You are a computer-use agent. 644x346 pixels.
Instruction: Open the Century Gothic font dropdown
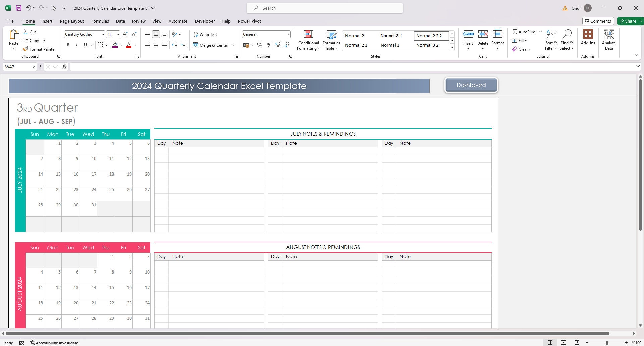(x=103, y=34)
